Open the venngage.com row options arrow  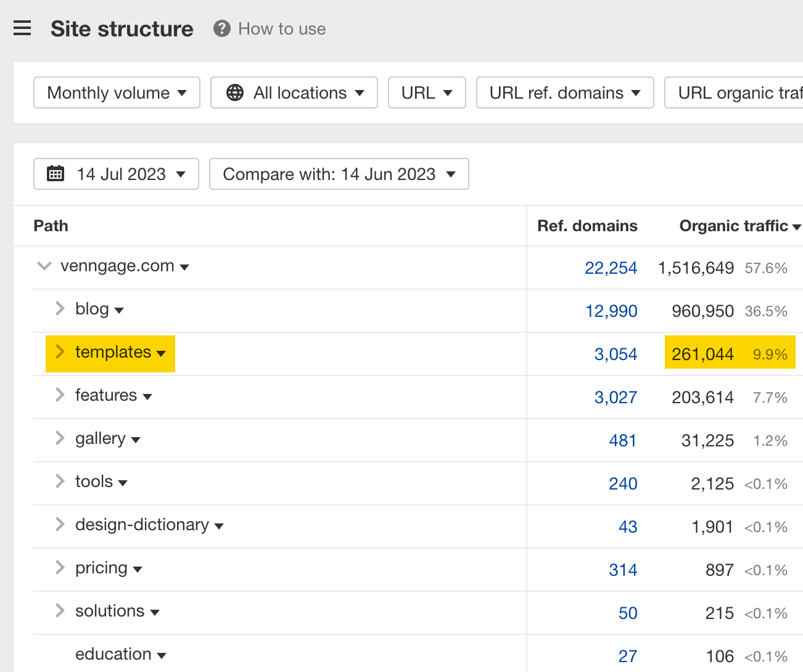(x=185, y=267)
